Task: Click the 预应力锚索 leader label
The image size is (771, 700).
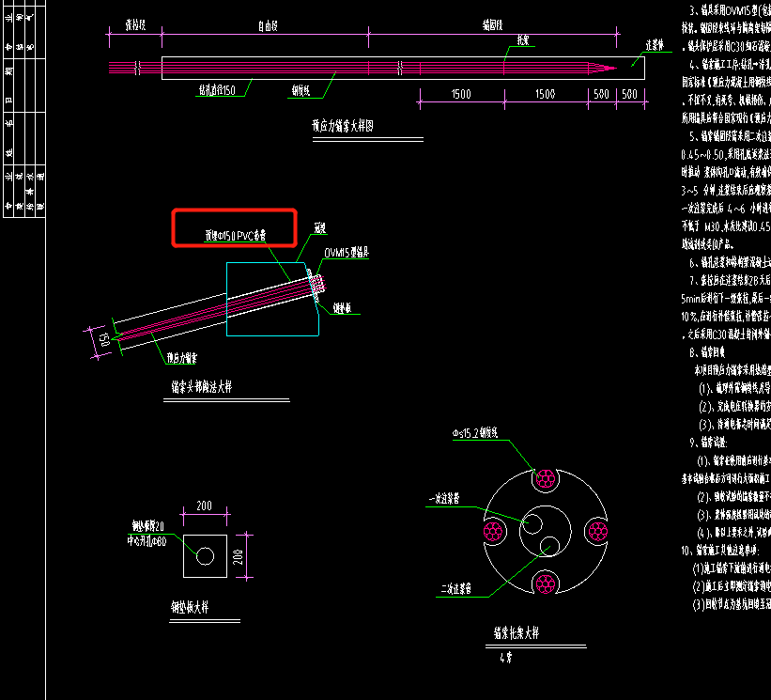Action: [181, 357]
